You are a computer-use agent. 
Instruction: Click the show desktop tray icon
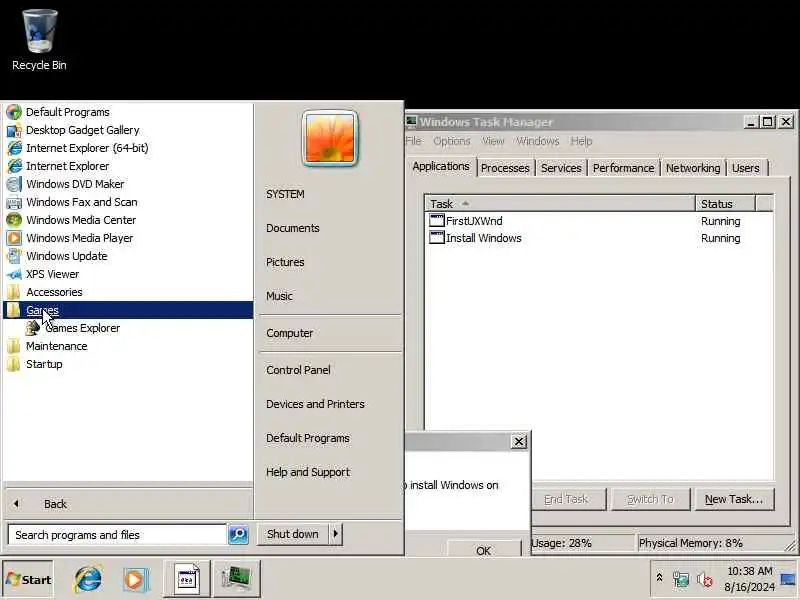[x=788, y=579]
